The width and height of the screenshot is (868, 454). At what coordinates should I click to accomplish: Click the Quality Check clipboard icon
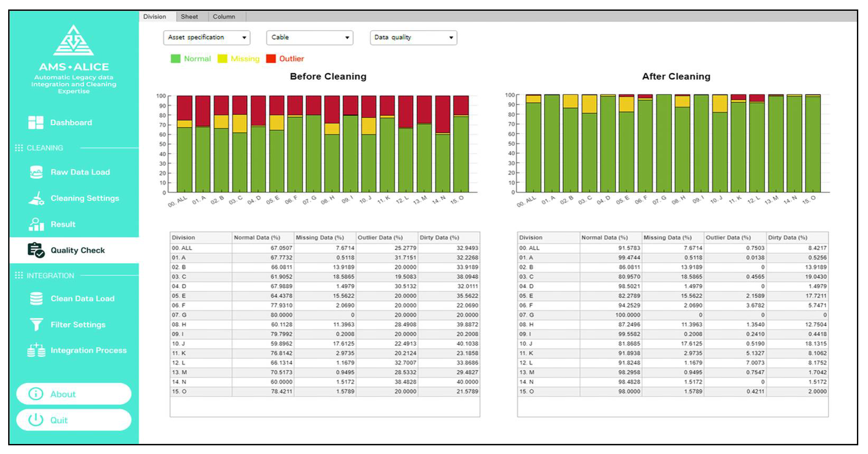coord(36,250)
